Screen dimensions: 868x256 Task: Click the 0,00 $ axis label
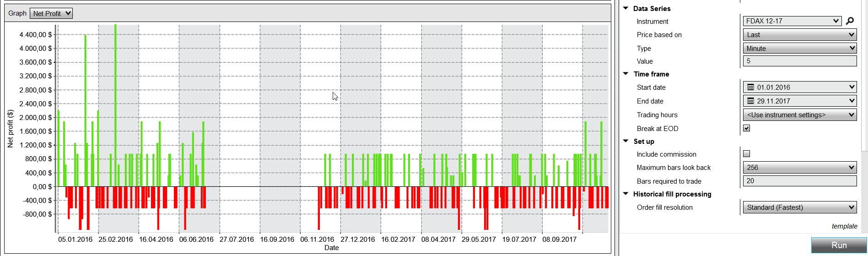coord(42,186)
